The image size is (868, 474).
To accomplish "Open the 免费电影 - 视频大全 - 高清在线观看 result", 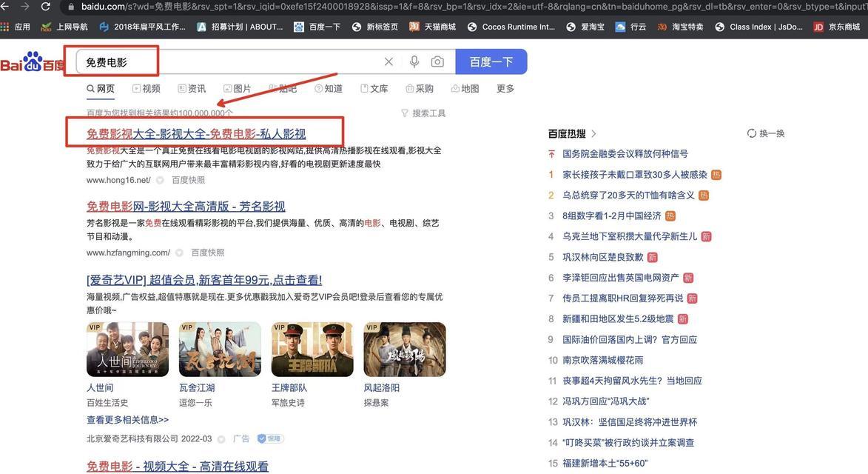I will click(x=177, y=467).
